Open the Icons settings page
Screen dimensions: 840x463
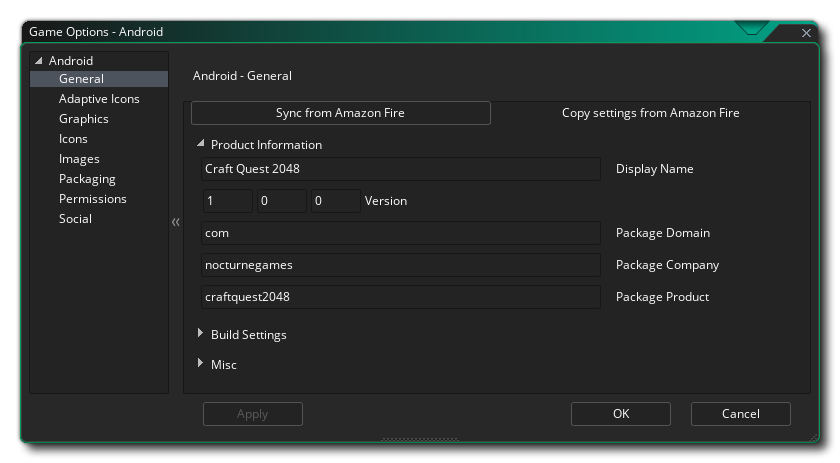(73, 139)
